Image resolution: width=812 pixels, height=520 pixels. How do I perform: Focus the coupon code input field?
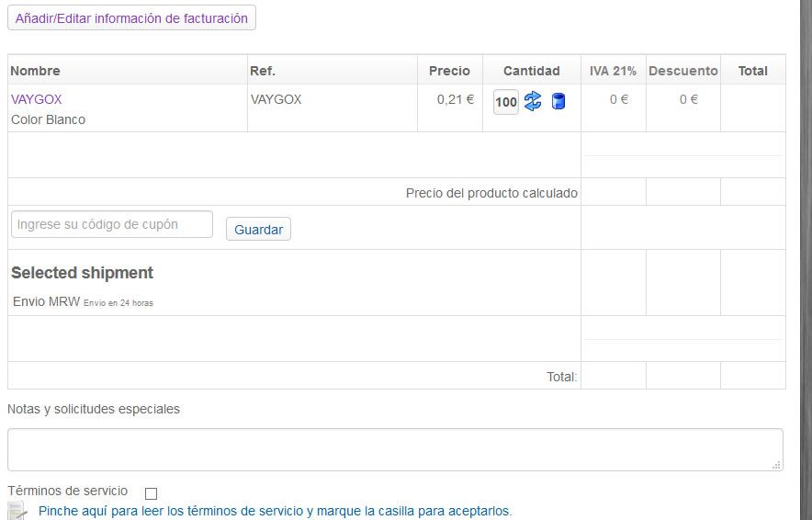click(x=112, y=224)
